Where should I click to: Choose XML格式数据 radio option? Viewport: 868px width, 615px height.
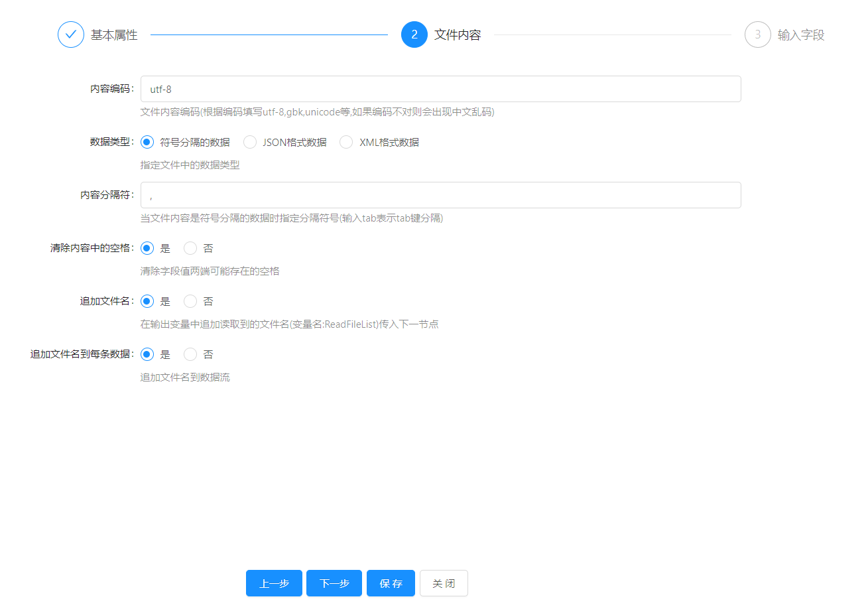pos(346,142)
